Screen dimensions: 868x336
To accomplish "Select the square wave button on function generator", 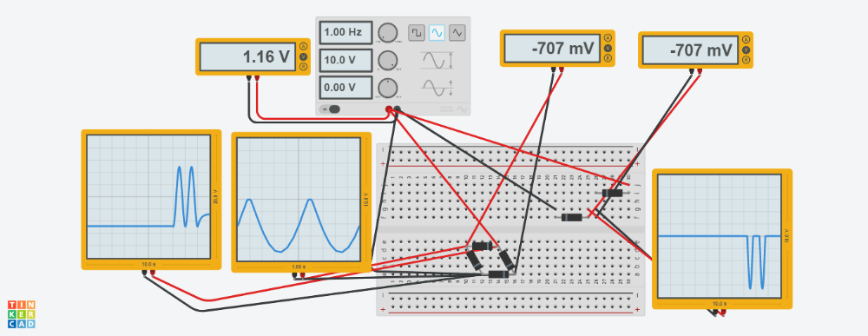I will coord(417,33).
